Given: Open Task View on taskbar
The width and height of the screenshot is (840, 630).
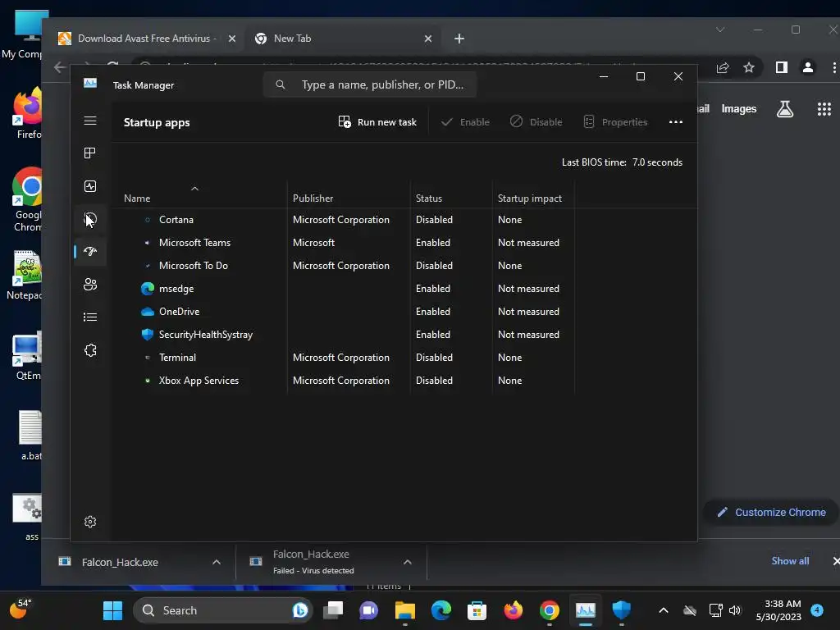Looking at the screenshot, I should [334, 610].
